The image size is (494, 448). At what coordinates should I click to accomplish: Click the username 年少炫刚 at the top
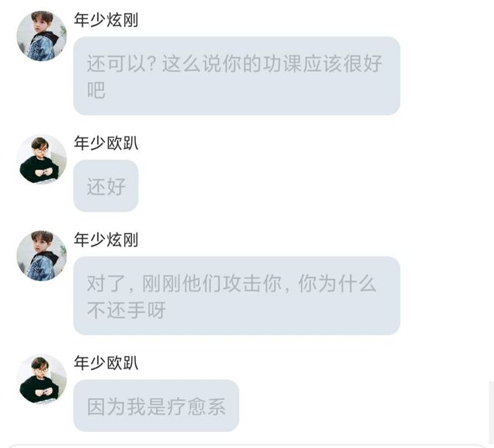(x=107, y=20)
